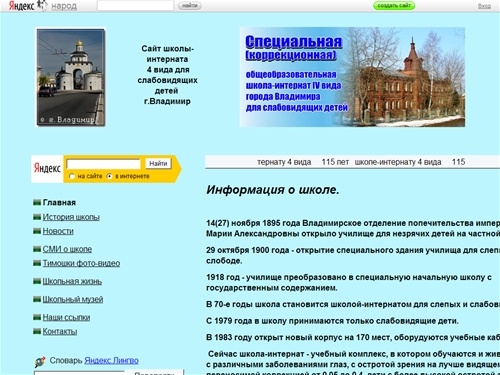Focus the top bar search field
The height and width of the screenshot is (375, 500).
(x=135, y=6)
